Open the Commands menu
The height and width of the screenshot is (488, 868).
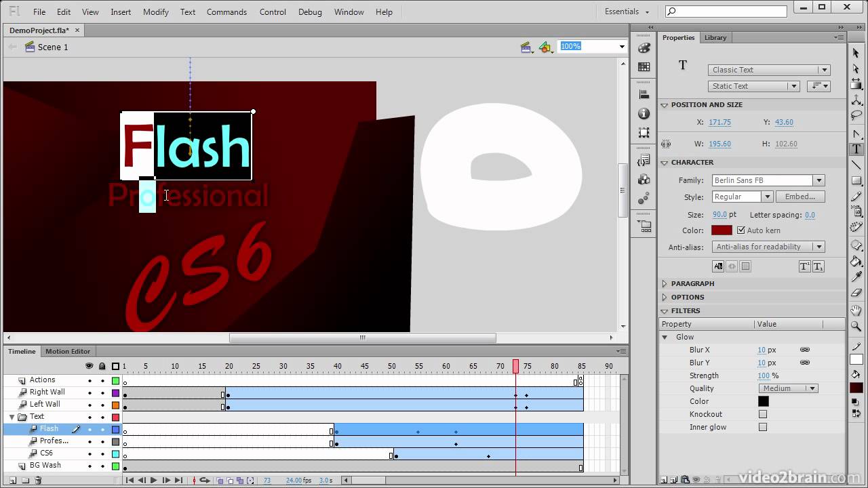[x=226, y=12]
